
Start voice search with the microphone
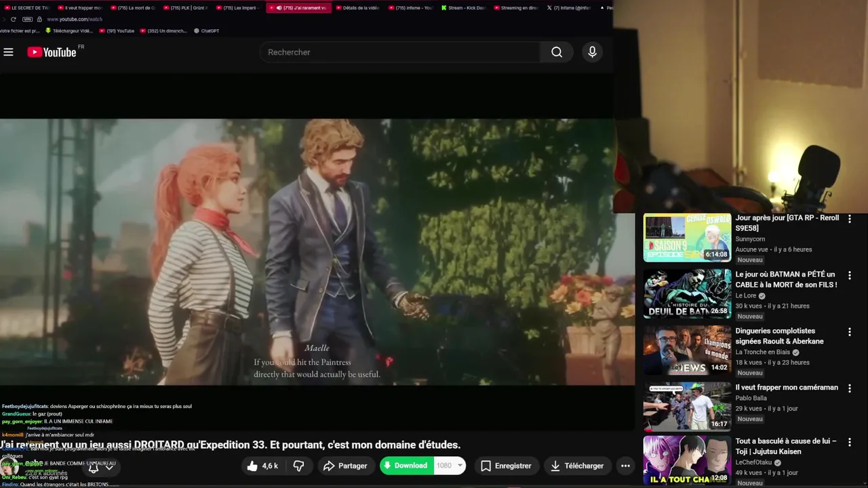[x=592, y=52]
